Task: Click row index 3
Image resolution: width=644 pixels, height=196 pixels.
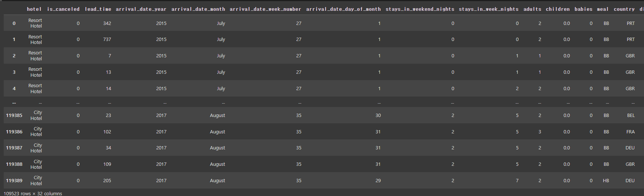Action: pos(14,72)
